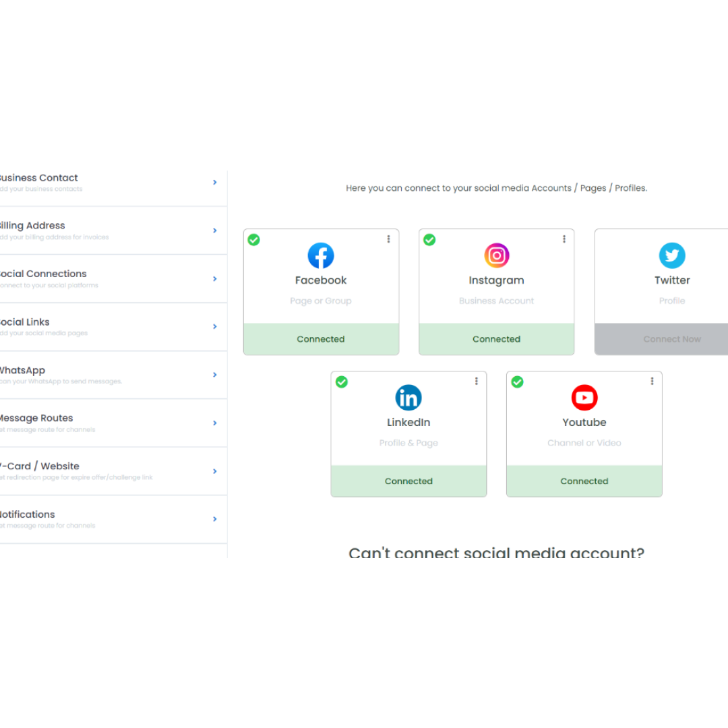Open LinkedIn card three-dot menu

click(x=477, y=381)
